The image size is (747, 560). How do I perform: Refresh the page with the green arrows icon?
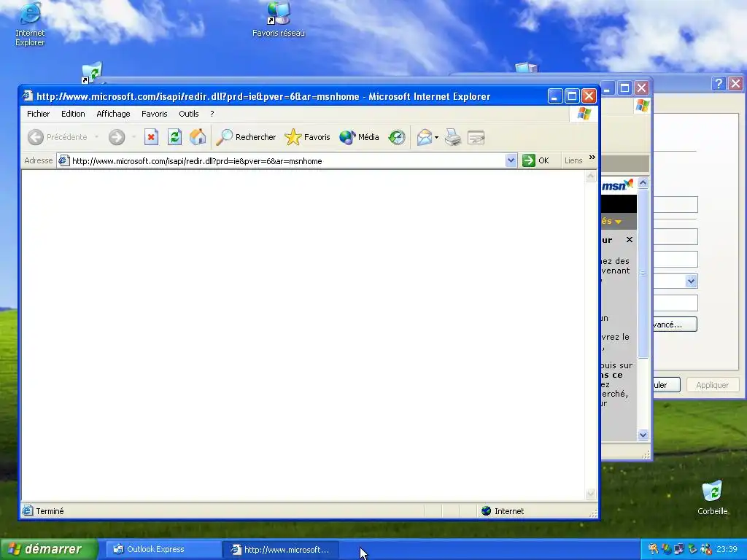[x=174, y=137]
